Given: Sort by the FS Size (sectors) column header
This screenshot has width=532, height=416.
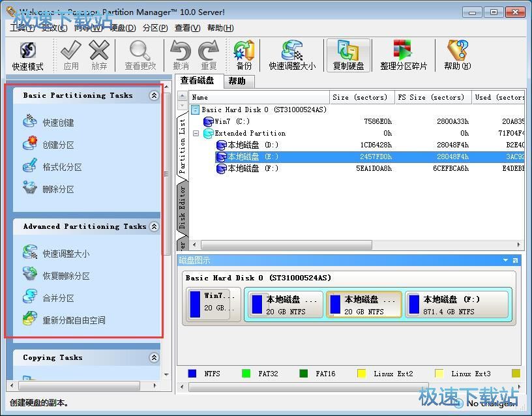Looking at the screenshot, I should 433,97.
